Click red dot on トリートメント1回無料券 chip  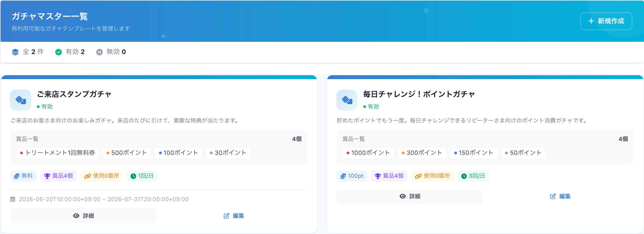tap(21, 153)
